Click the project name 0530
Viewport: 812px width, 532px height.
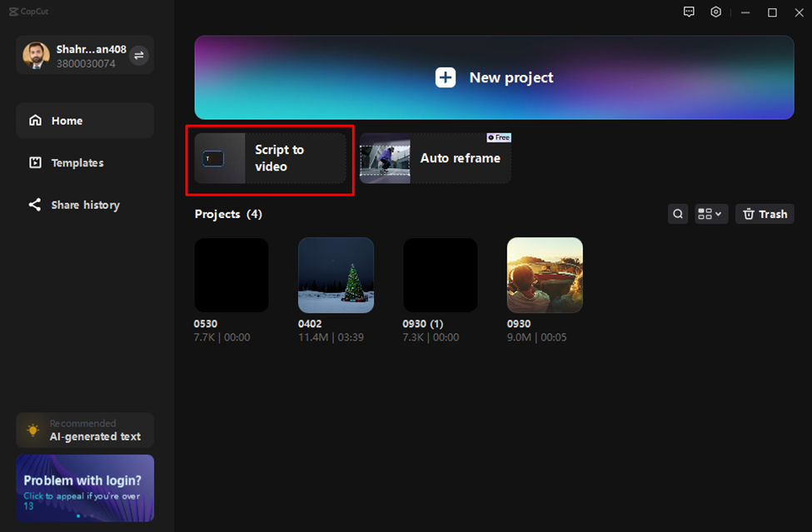tap(206, 324)
